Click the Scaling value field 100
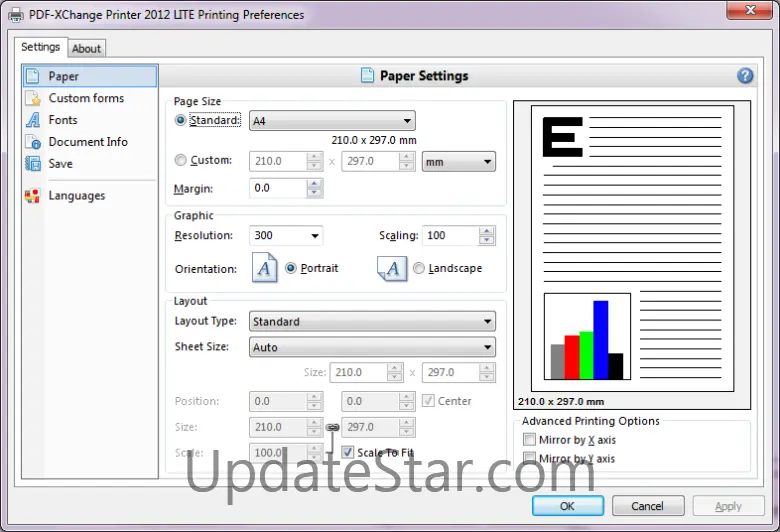780x532 pixels. pyautogui.click(x=451, y=236)
